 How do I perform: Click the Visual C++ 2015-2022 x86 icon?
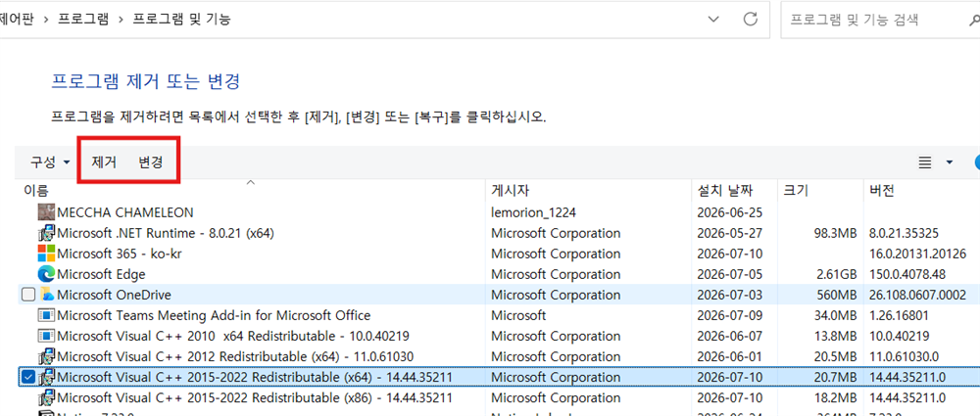point(46,397)
